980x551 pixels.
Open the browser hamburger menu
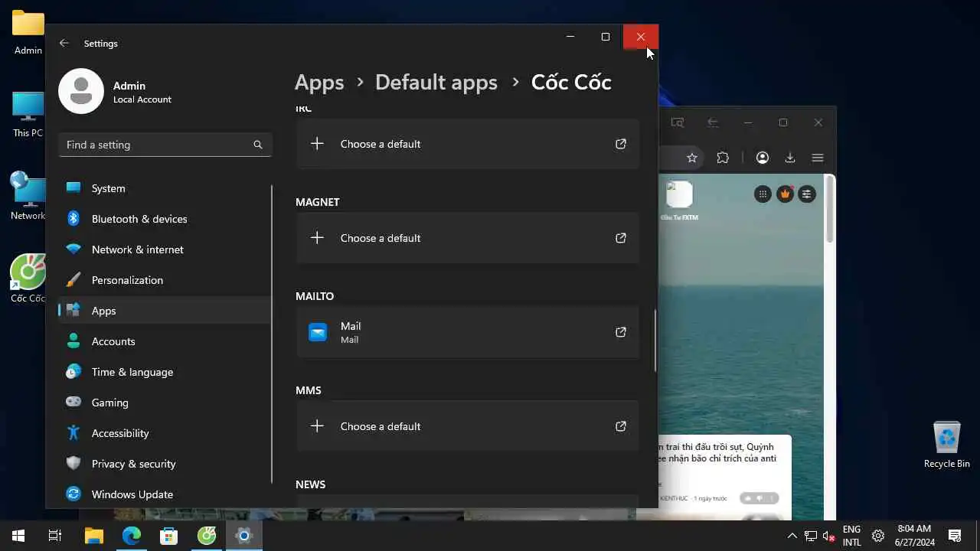[x=818, y=158]
